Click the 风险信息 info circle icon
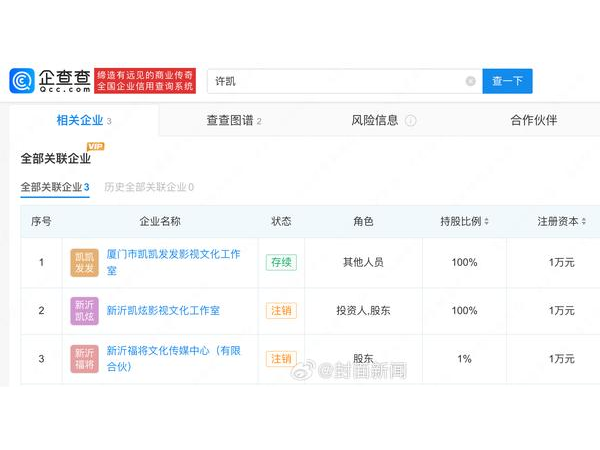 click(411, 121)
